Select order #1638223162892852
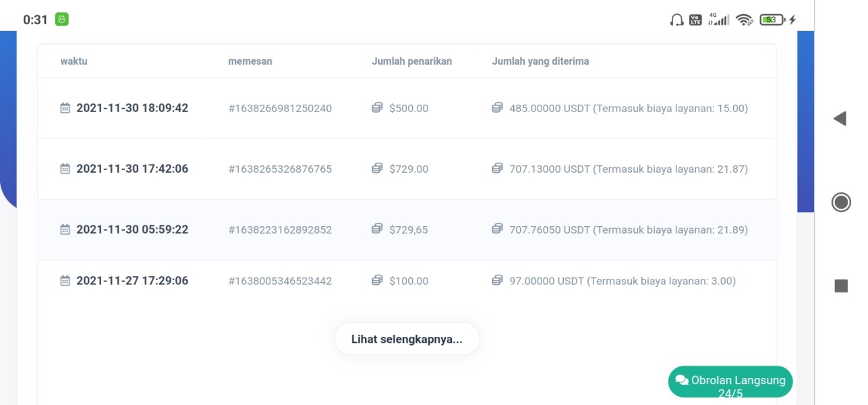This screenshot has width=868, height=405. coord(280,230)
